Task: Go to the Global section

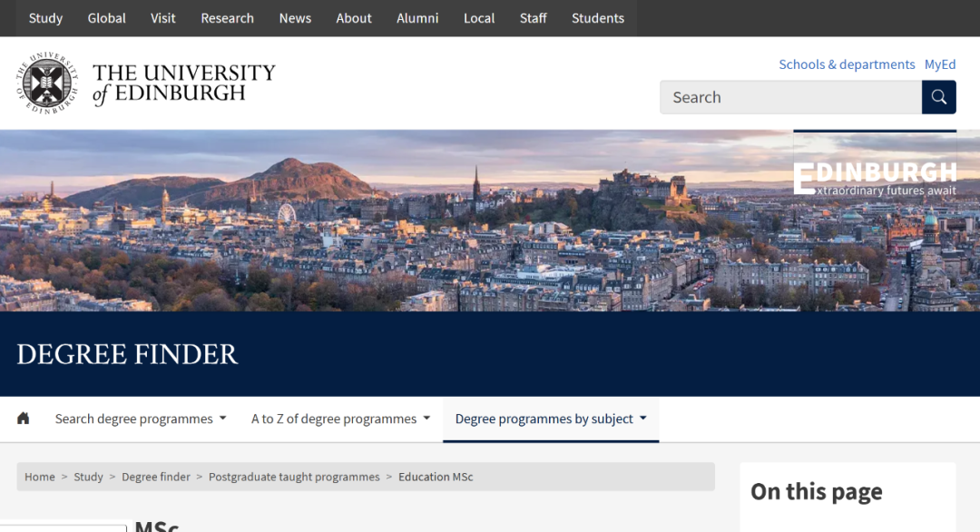Action: pyautogui.click(x=106, y=18)
